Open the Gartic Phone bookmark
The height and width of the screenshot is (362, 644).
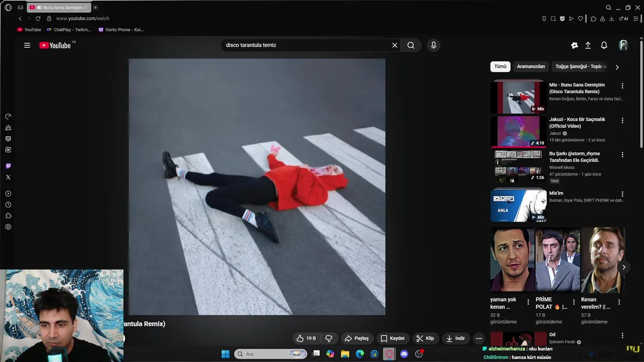tap(121, 30)
